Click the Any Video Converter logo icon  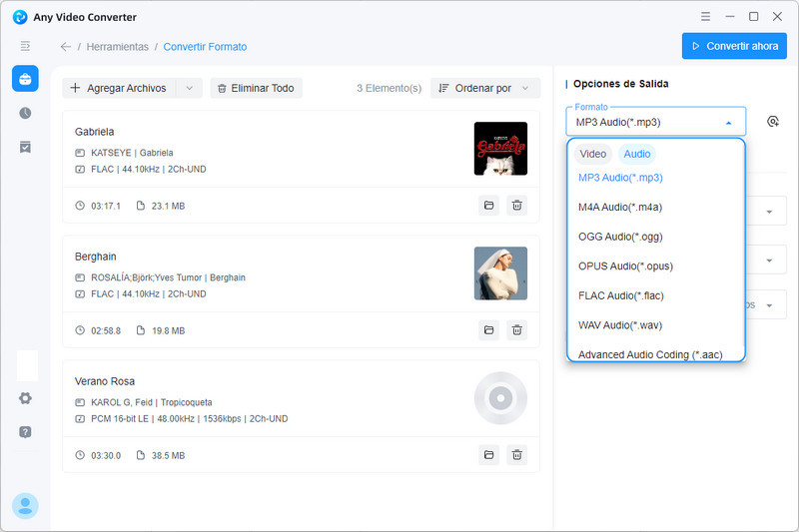click(x=20, y=17)
